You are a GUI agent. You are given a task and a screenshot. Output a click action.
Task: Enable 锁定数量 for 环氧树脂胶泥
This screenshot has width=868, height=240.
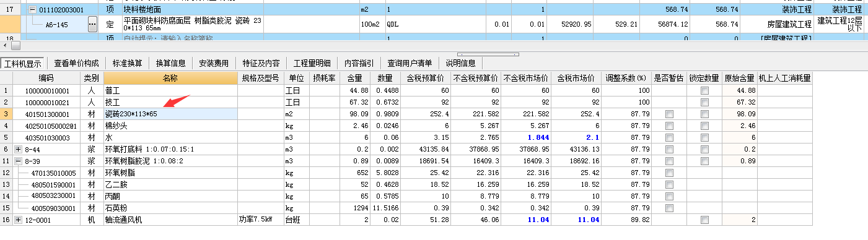pyautogui.click(x=704, y=161)
